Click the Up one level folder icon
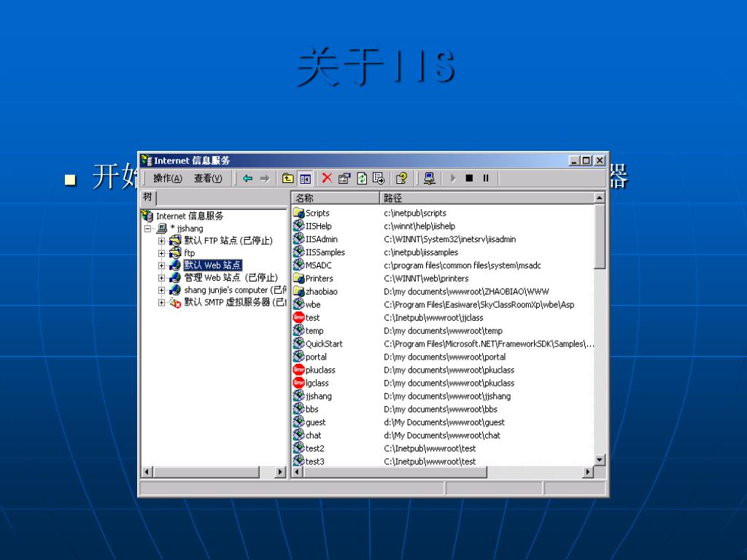 287,179
